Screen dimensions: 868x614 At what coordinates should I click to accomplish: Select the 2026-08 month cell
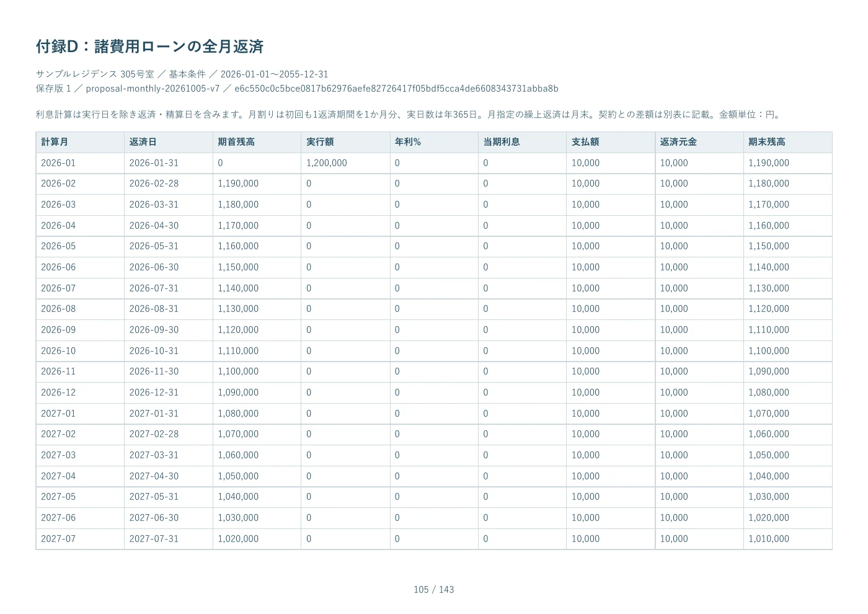[80, 309]
